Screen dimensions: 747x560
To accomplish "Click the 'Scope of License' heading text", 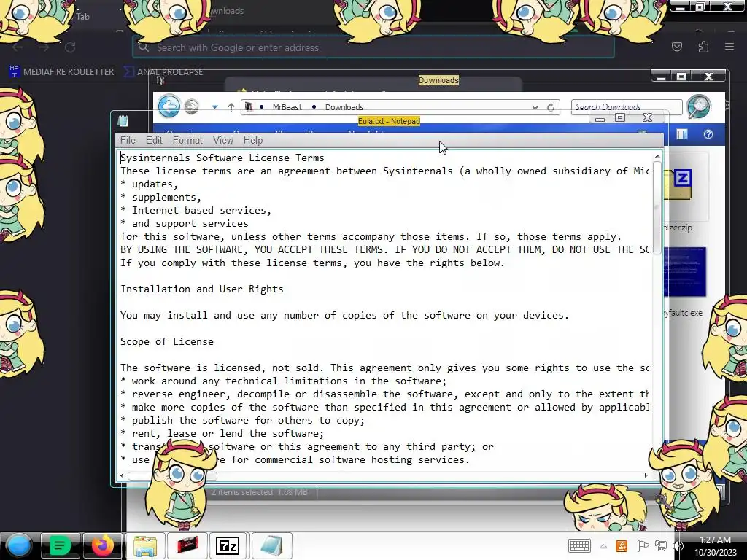I will (x=167, y=341).
